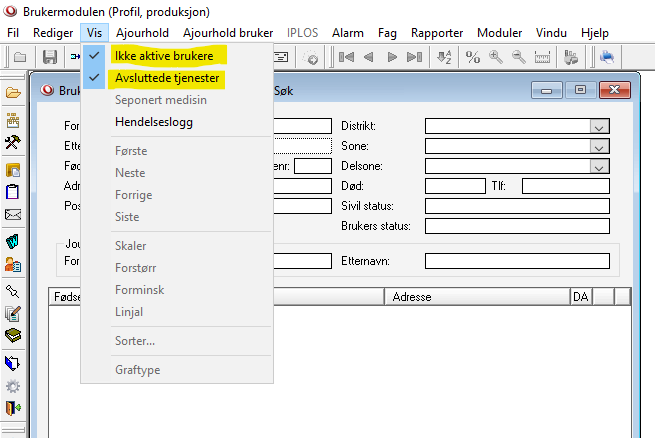This screenshot has height=438, width=655.
Task: Jump to first record with toolbar arrow
Action: 347,57
